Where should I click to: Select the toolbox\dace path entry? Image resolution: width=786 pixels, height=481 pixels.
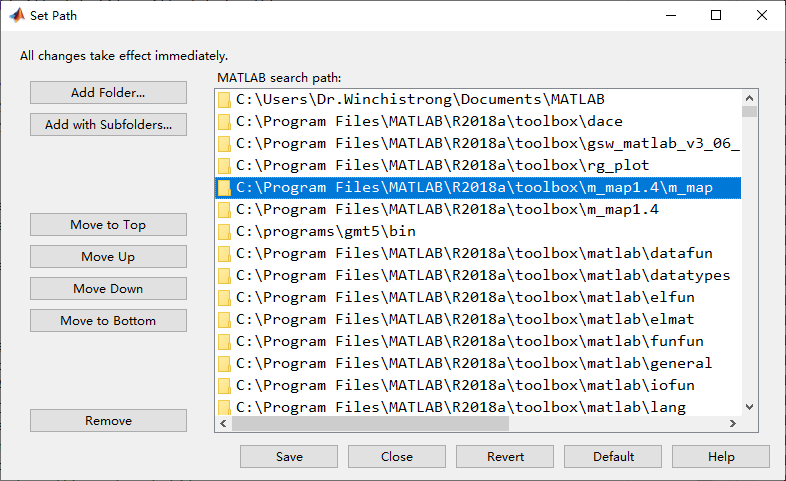(x=478, y=122)
